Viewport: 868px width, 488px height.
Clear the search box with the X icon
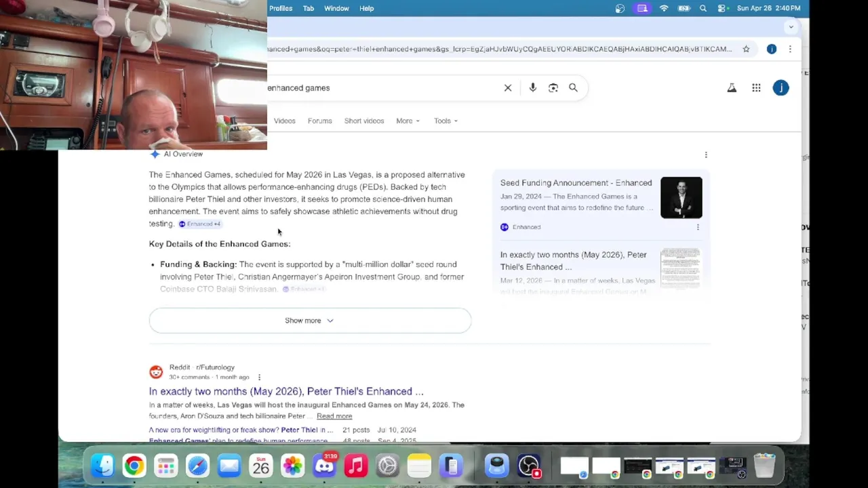point(508,87)
